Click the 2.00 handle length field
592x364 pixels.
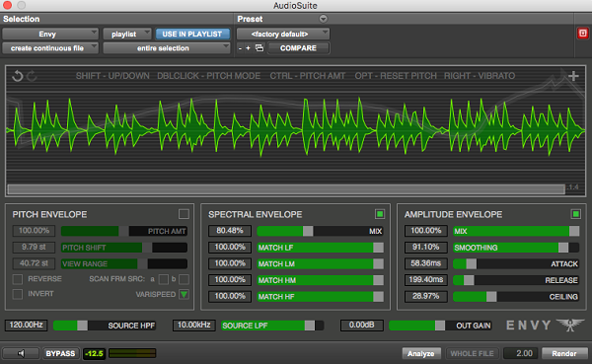click(x=521, y=353)
